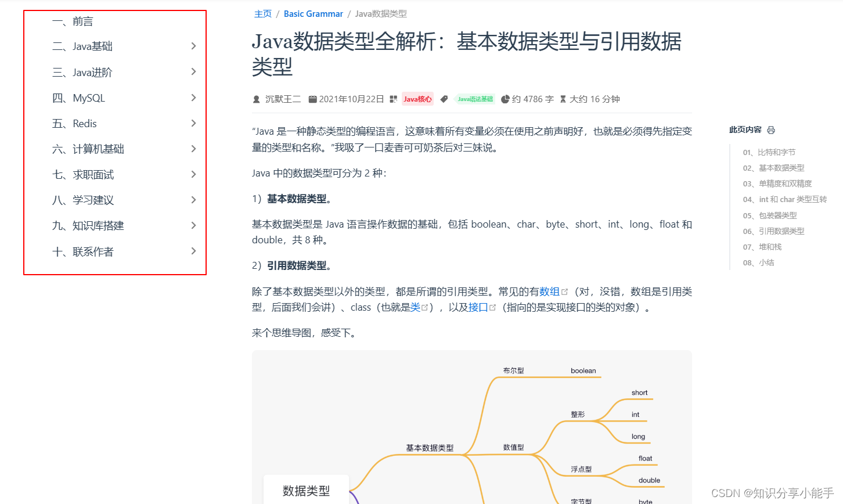Click the external-link icon after 接口
This screenshot has height=504, width=843.
tap(492, 307)
